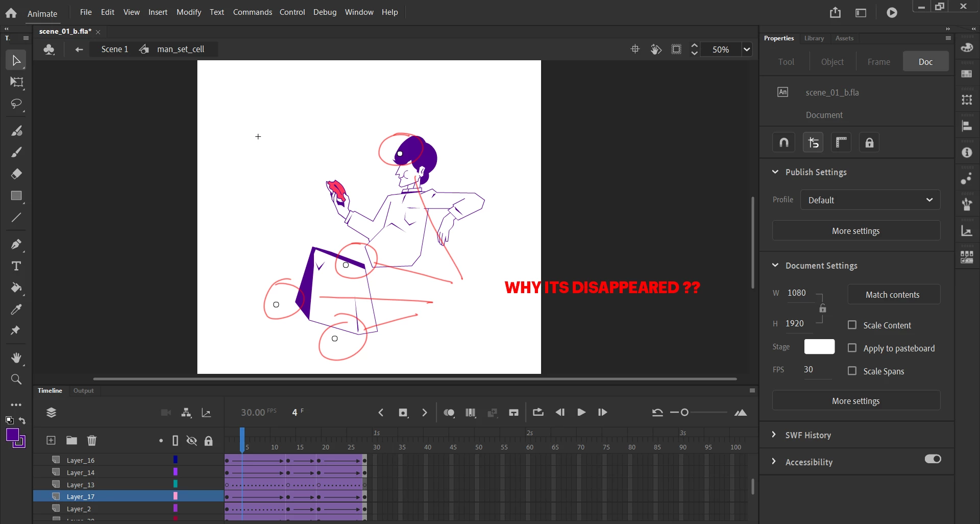Image resolution: width=980 pixels, height=524 pixels.
Task: Select the Zoom magnifier tool
Action: 16,379
